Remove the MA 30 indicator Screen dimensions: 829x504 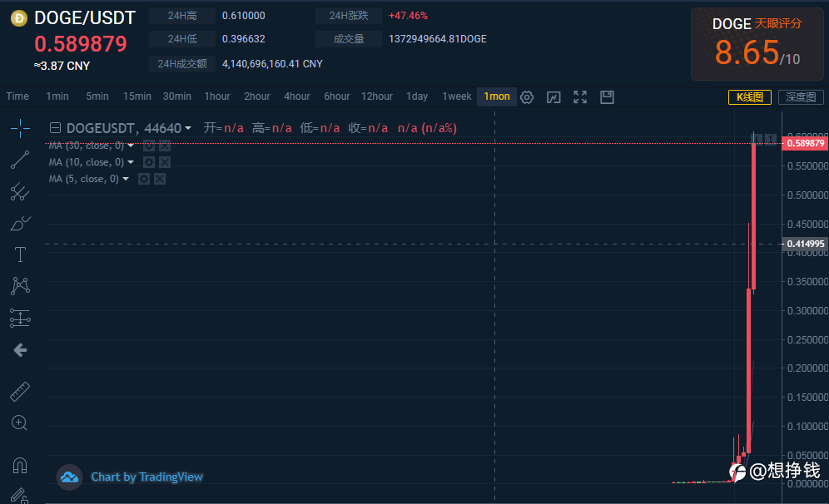[165, 146]
